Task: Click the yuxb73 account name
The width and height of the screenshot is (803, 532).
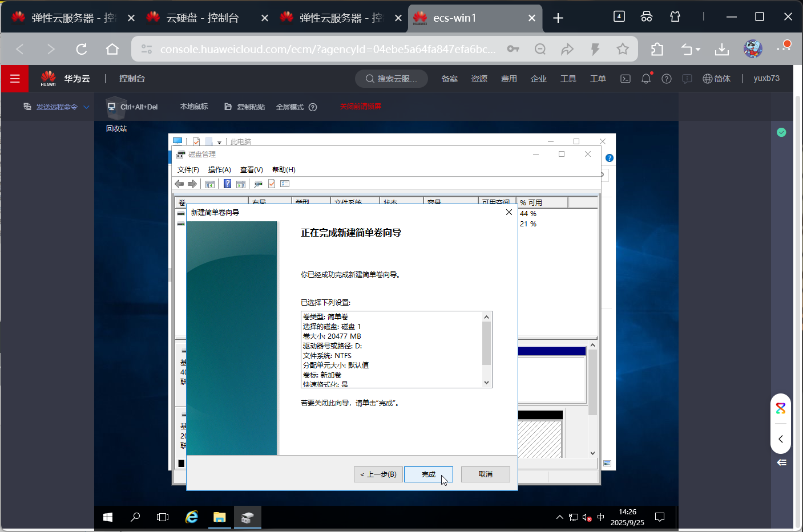Action: point(766,79)
